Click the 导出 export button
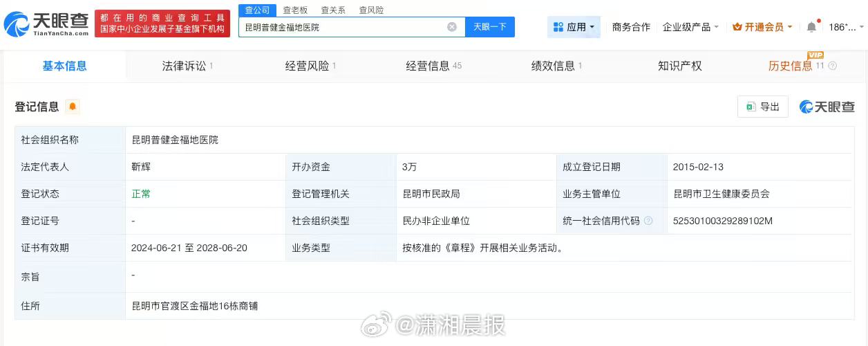 pyautogui.click(x=763, y=107)
